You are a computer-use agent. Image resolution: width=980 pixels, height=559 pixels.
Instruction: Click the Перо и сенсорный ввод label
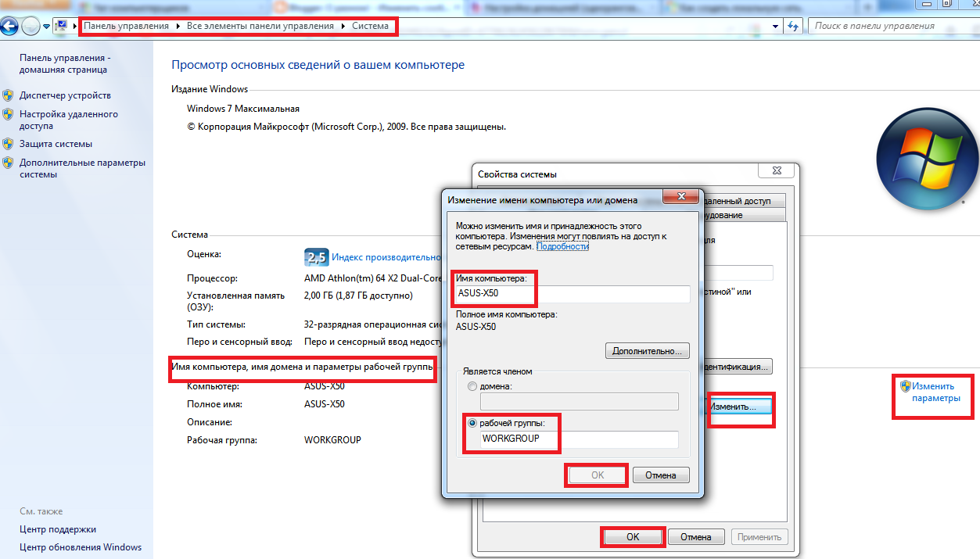tap(239, 342)
